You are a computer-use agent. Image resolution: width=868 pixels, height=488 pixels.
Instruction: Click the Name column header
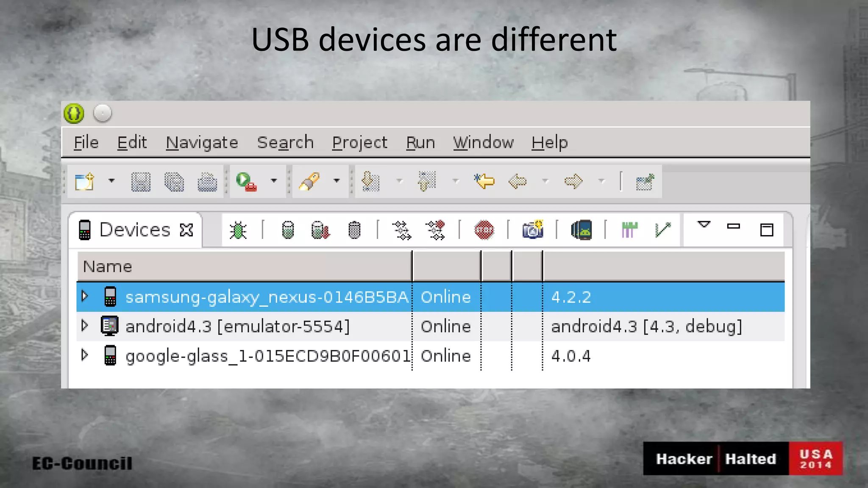coord(245,266)
